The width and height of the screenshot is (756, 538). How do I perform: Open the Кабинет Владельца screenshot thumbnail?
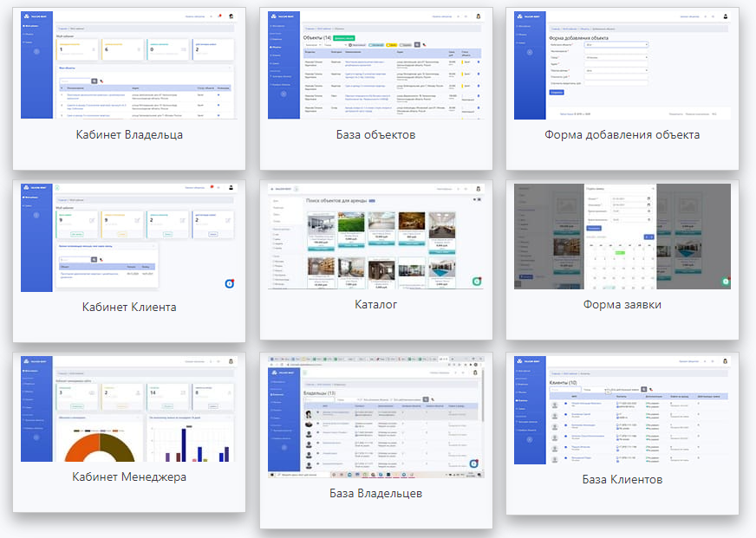point(128,64)
